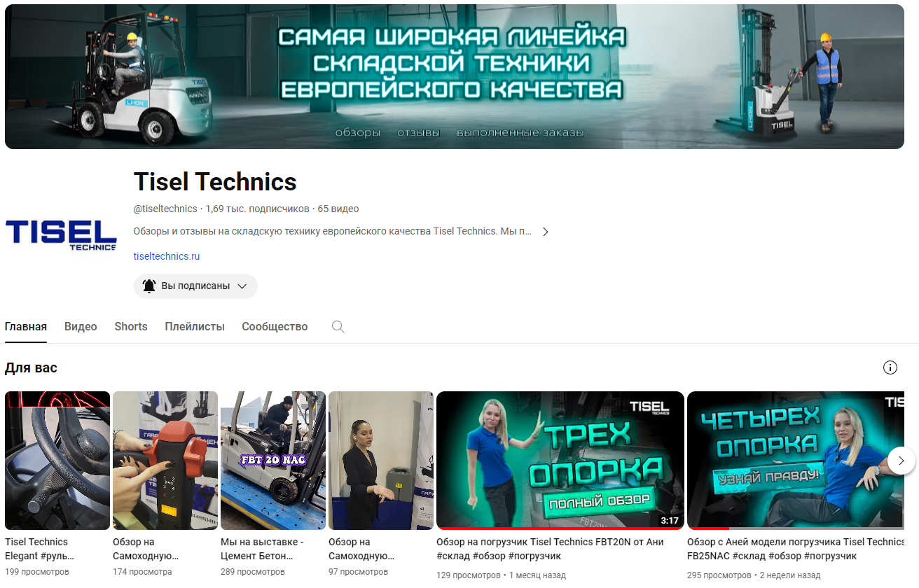Click the channel banner image
Viewport: 919px width, 588px height.
[x=455, y=76]
